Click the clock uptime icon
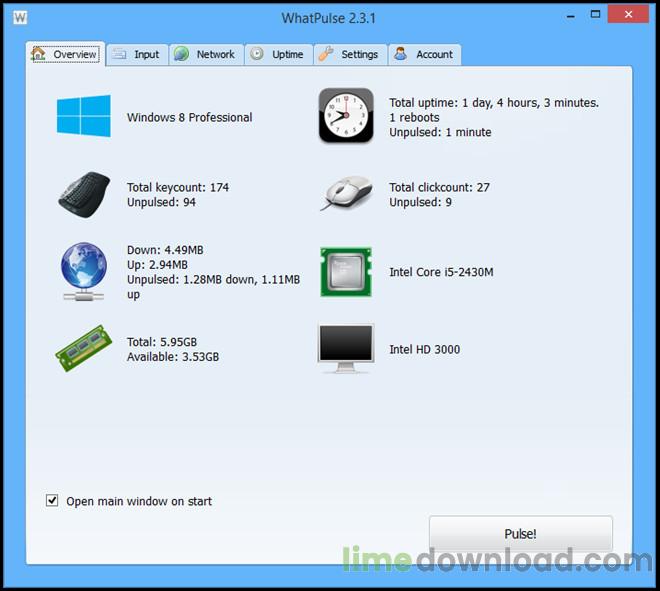This screenshot has width=660, height=591. [346, 115]
